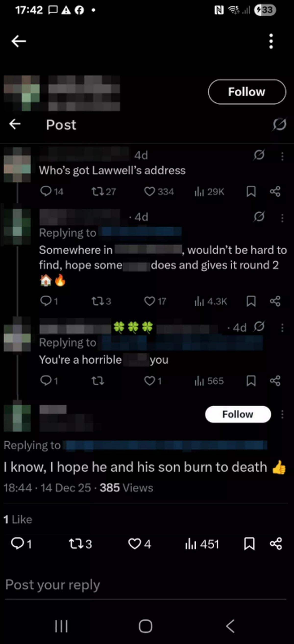Open replies on the 14-comment post
Image resolution: width=294 pixels, height=644 pixels.
(52, 192)
